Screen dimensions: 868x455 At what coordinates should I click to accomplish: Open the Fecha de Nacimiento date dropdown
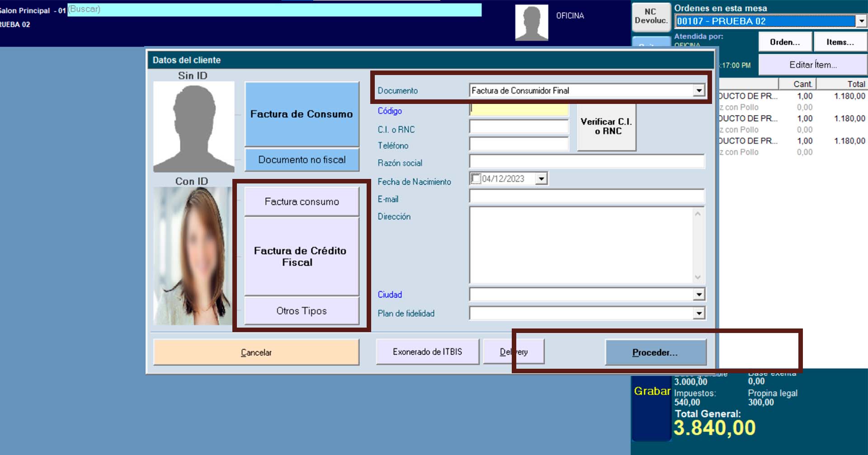point(541,179)
